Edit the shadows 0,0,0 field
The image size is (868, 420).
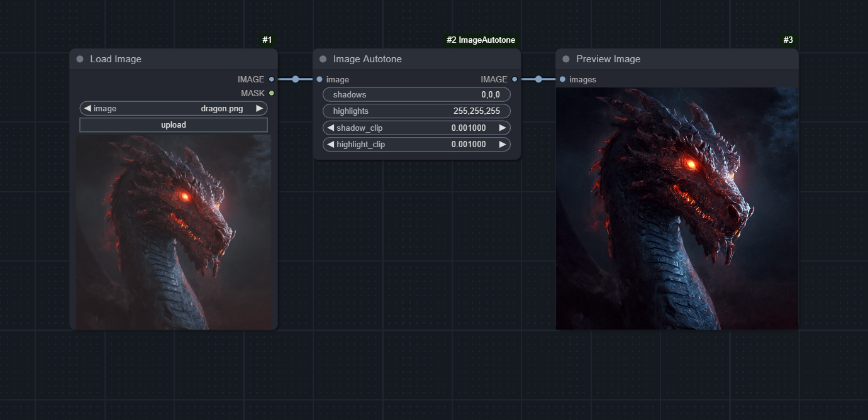(416, 94)
